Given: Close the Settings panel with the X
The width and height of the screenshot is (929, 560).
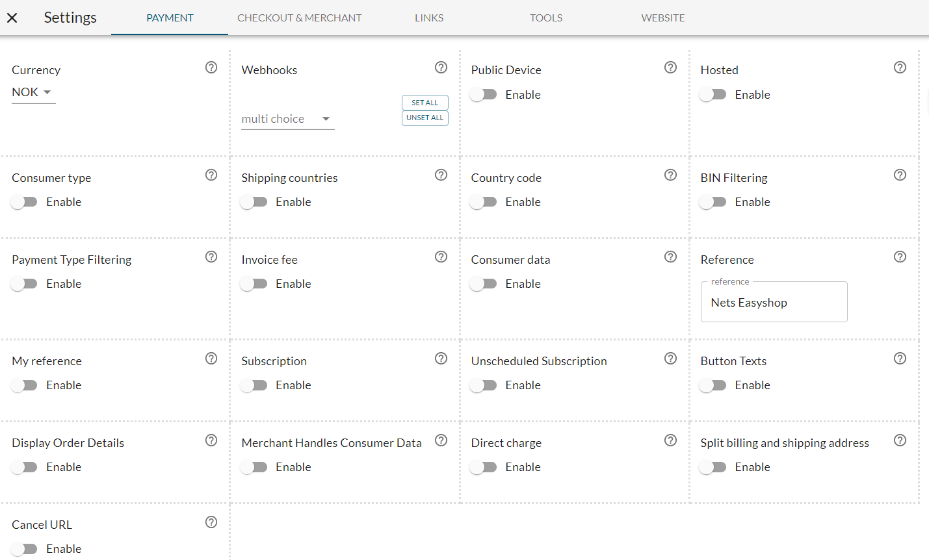Looking at the screenshot, I should (x=12, y=18).
